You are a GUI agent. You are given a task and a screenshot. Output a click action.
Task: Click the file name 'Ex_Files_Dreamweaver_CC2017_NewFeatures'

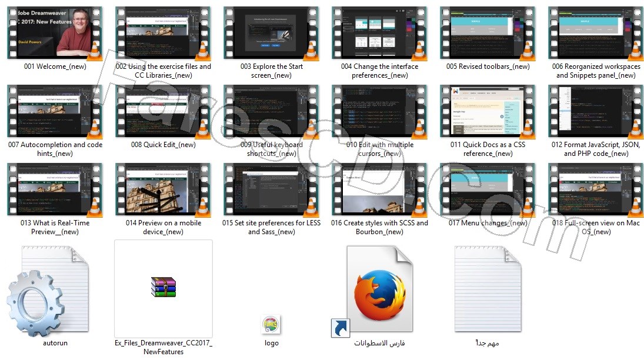coord(163,347)
